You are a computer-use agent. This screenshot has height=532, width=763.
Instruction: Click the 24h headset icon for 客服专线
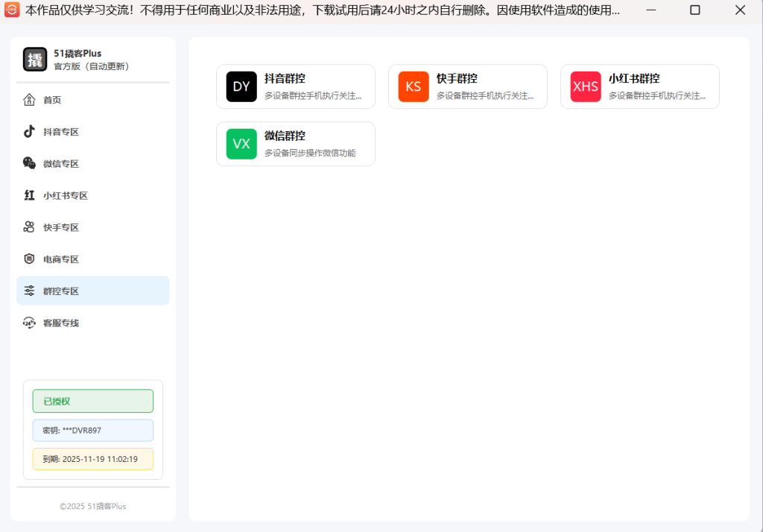coord(29,323)
